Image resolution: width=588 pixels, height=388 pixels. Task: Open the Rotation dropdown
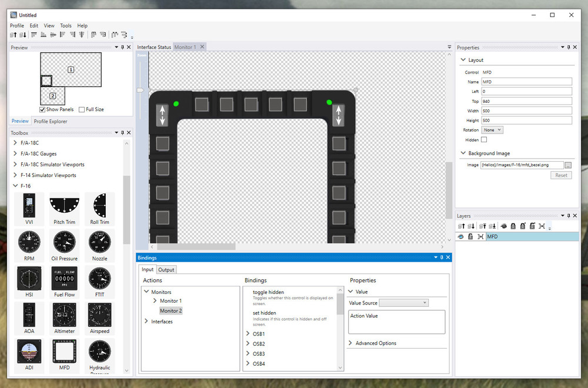click(492, 130)
